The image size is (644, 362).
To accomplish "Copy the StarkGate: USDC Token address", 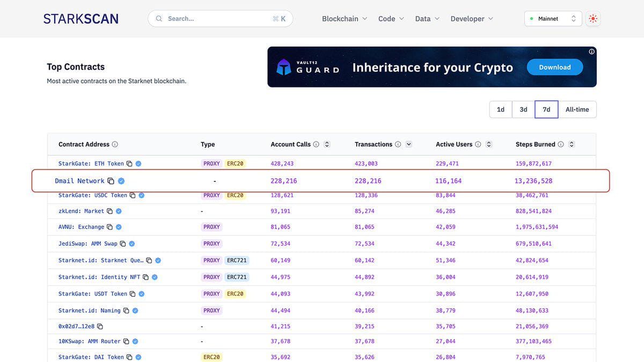I will click(x=133, y=195).
